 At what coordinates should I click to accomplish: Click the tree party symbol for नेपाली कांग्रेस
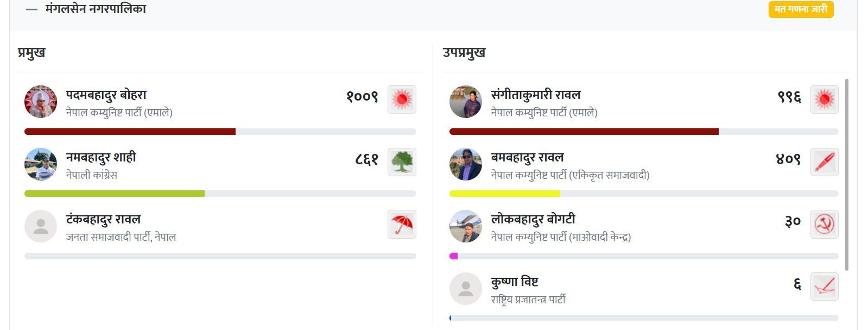402,162
